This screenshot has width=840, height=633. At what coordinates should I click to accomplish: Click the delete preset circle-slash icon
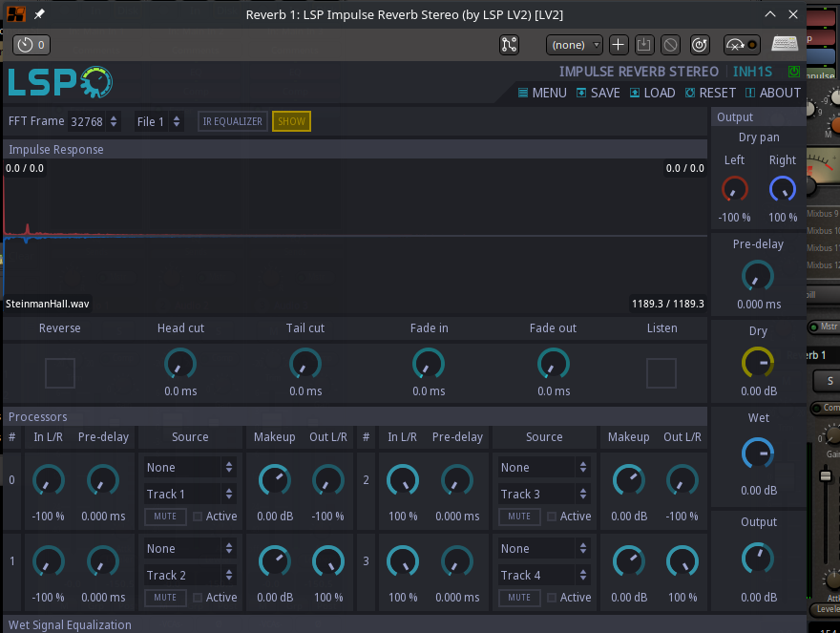tap(670, 45)
